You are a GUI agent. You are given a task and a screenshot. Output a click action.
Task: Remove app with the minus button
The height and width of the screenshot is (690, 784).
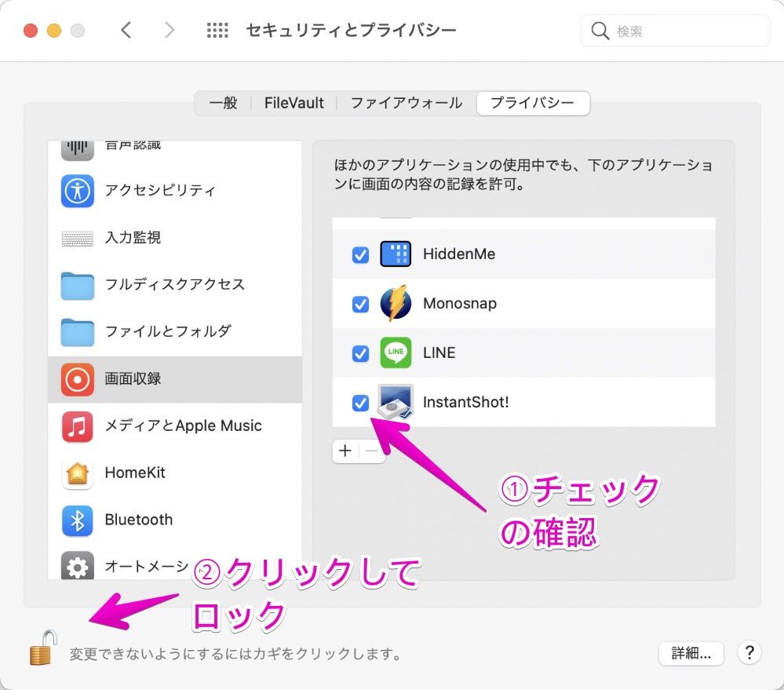[372, 451]
